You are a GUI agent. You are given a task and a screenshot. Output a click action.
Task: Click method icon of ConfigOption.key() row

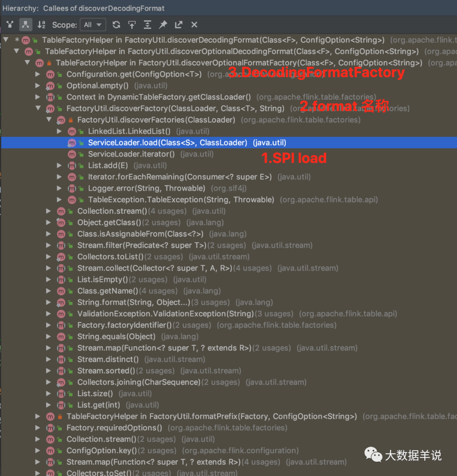[50, 451]
